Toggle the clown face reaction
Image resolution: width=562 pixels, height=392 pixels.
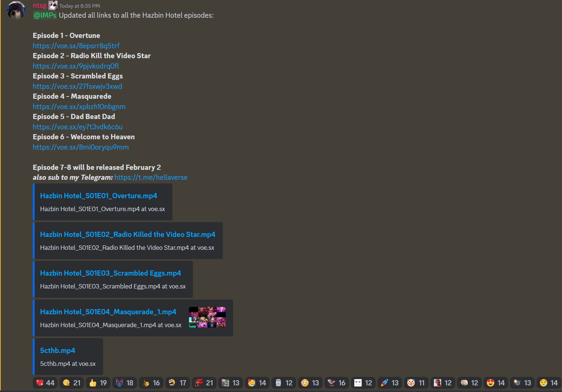click(417, 383)
